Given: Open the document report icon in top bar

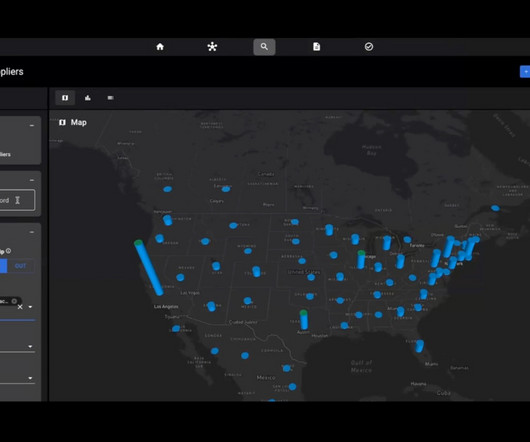Looking at the screenshot, I should 316,47.
